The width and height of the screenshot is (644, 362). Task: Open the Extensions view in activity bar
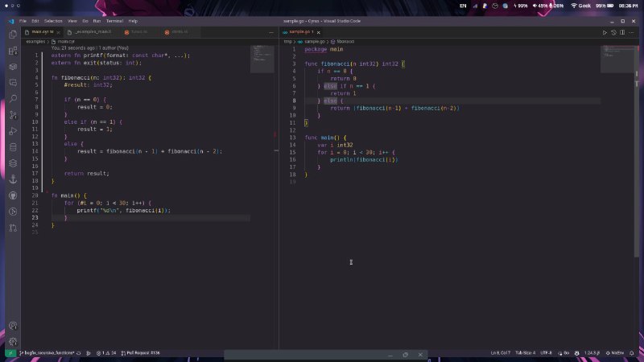coord(13,51)
